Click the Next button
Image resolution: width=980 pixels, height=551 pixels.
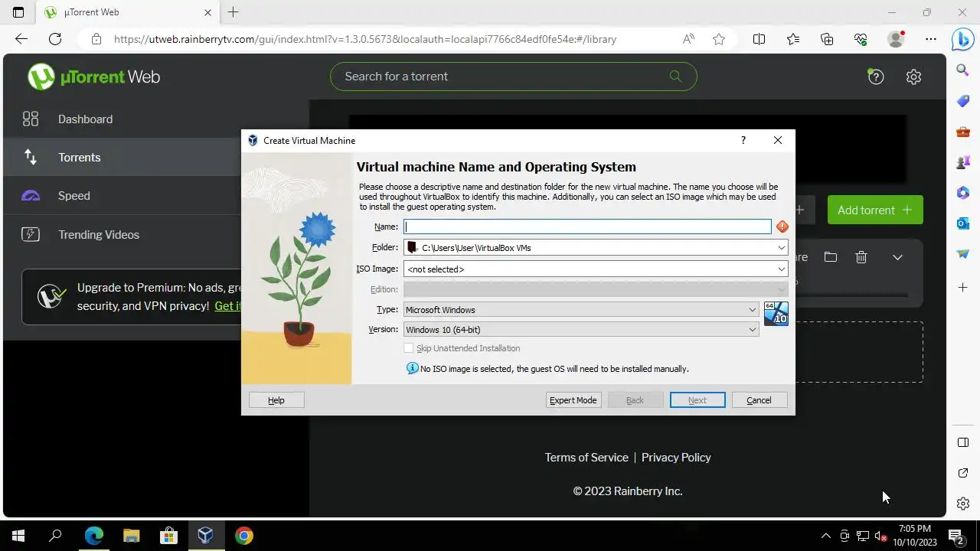tap(697, 400)
